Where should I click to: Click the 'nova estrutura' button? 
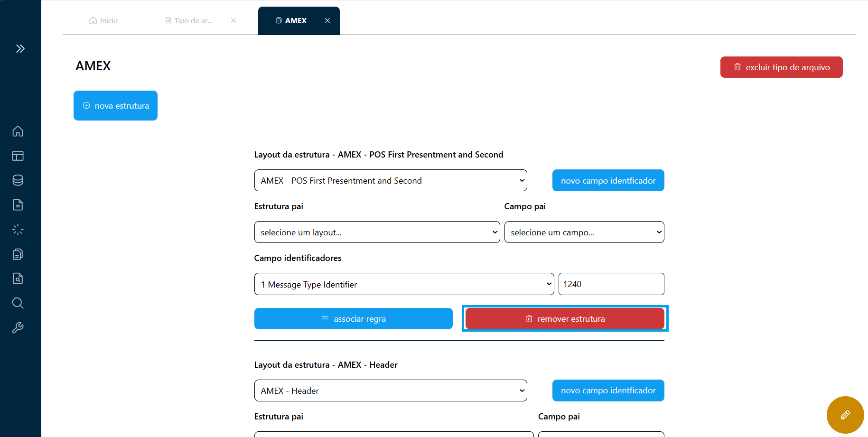pyautogui.click(x=115, y=105)
